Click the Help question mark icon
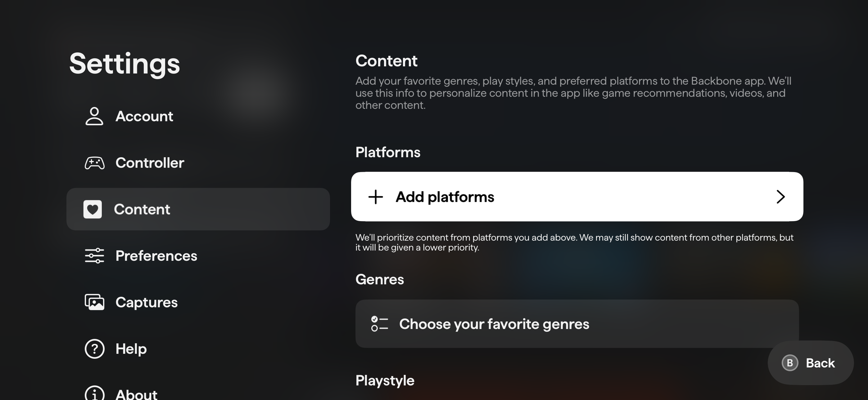The height and width of the screenshot is (400, 868). 94,349
